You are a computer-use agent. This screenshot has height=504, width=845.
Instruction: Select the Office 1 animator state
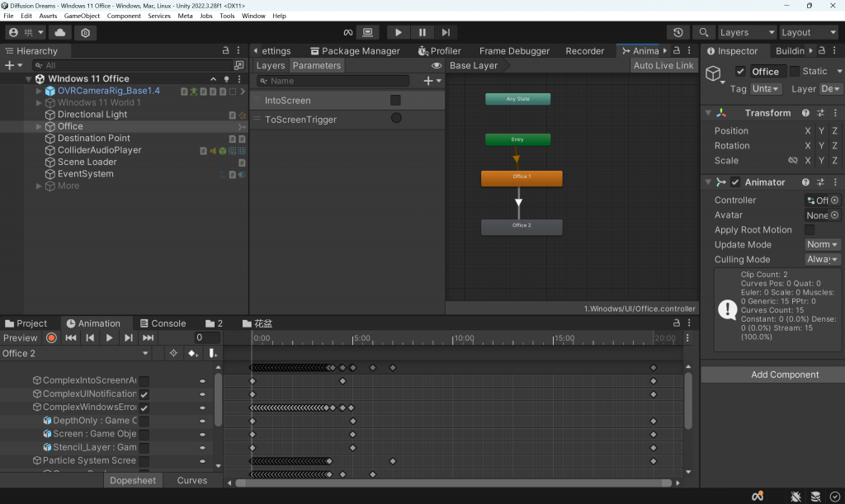click(x=522, y=178)
